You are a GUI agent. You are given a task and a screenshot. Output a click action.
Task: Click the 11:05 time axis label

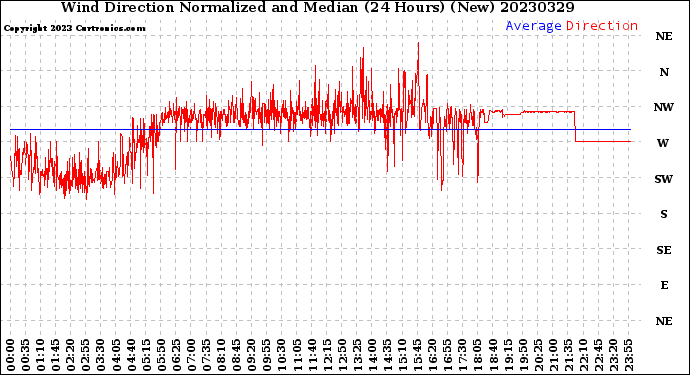(297, 355)
